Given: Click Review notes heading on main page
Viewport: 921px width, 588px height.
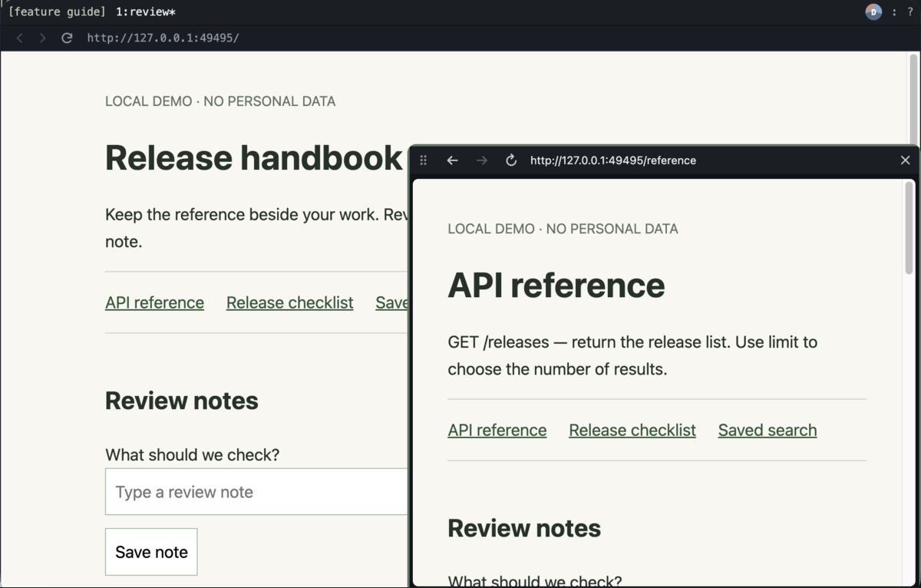Looking at the screenshot, I should point(182,401).
